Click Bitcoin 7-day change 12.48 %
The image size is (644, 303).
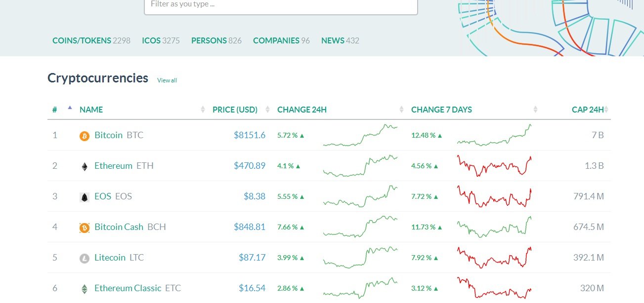pos(427,135)
